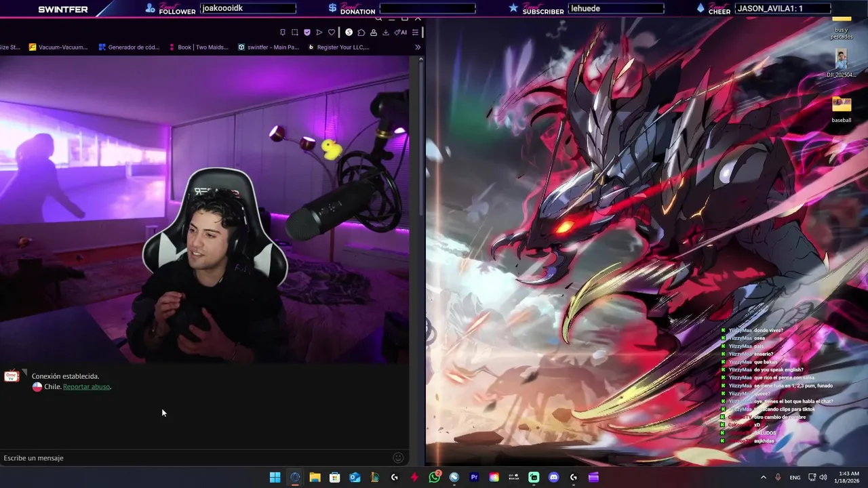The height and width of the screenshot is (488, 868).
Task: Open the Generador de cód... bookmark
Action: (x=129, y=47)
